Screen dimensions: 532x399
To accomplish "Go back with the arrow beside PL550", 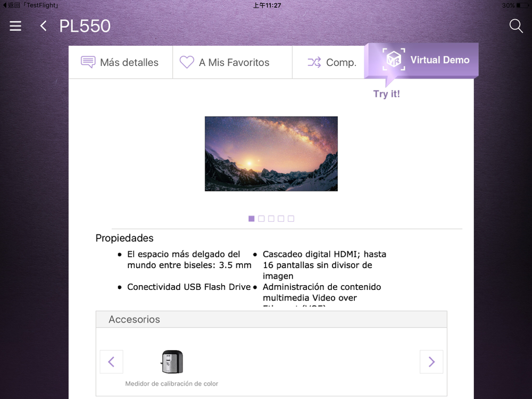I will [43, 26].
